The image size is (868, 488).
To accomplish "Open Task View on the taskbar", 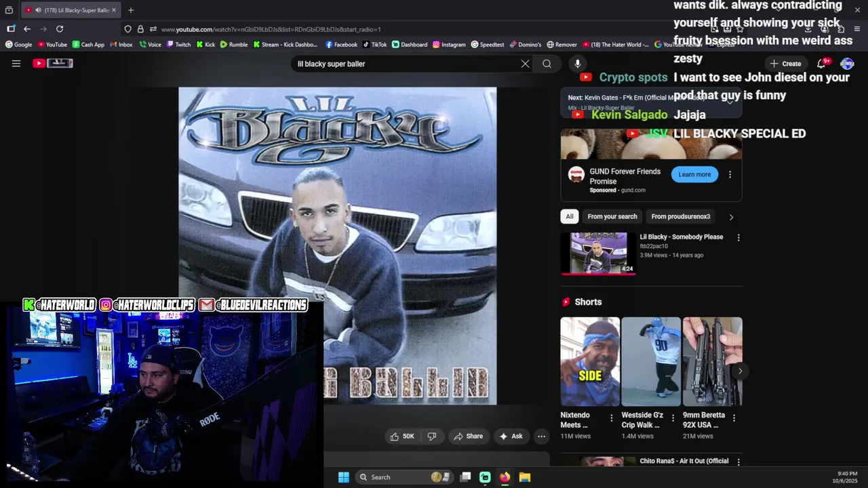I will click(x=465, y=477).
